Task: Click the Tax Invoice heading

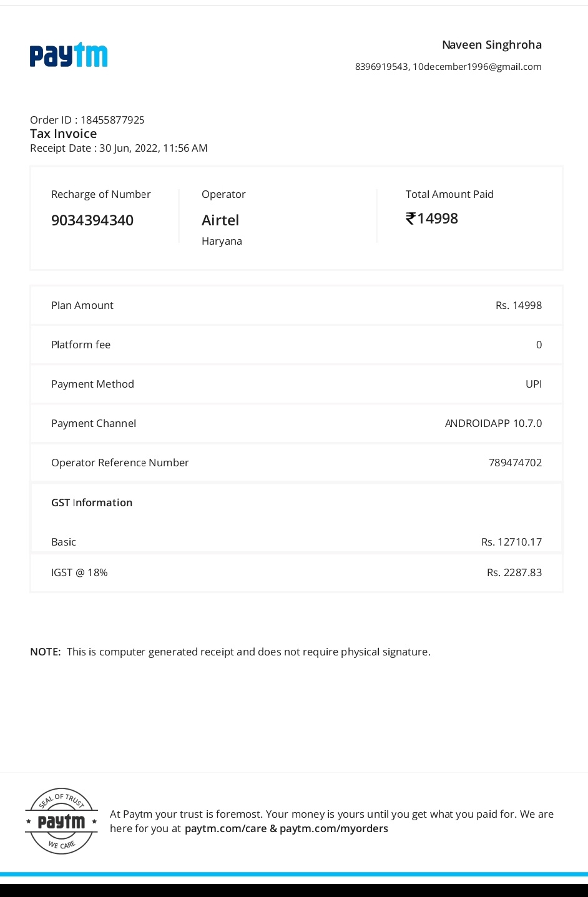Action: pyautogui.click(x=64, y=134)
